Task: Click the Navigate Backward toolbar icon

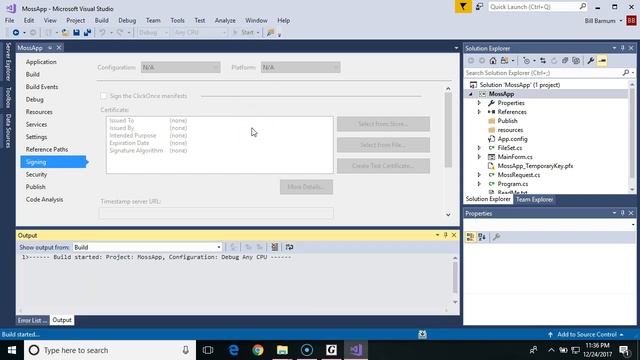Action: (16, 32)
